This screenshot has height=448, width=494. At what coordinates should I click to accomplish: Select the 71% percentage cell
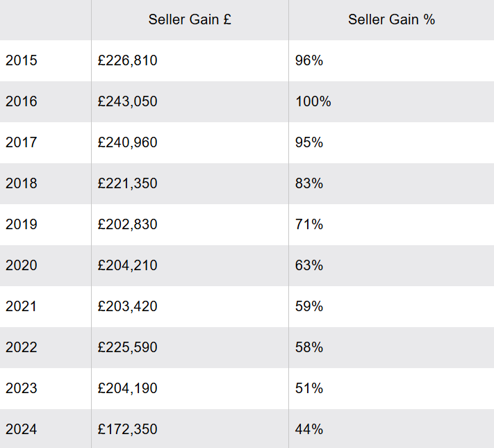point(309,224)
